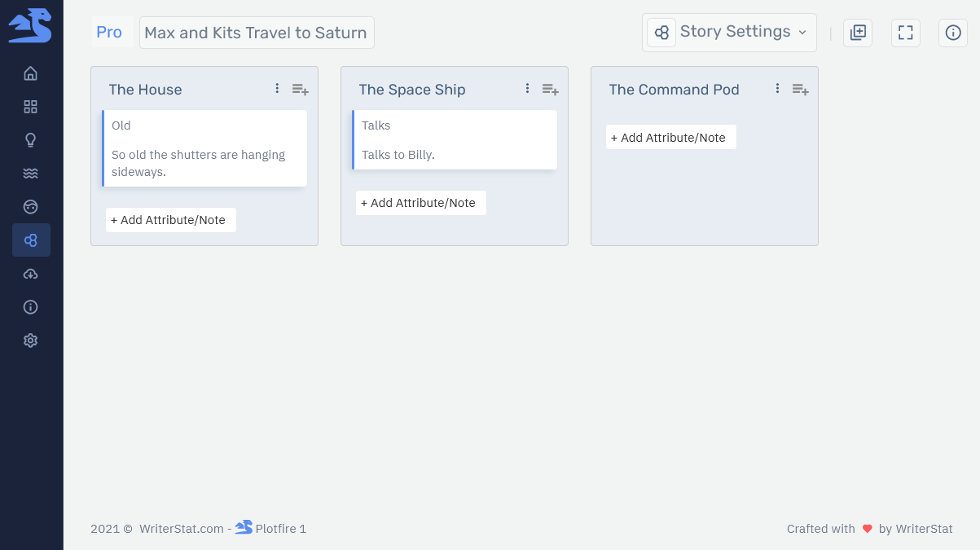Open the dashboard grid icon in sidebar

click(x=31, y=107)
